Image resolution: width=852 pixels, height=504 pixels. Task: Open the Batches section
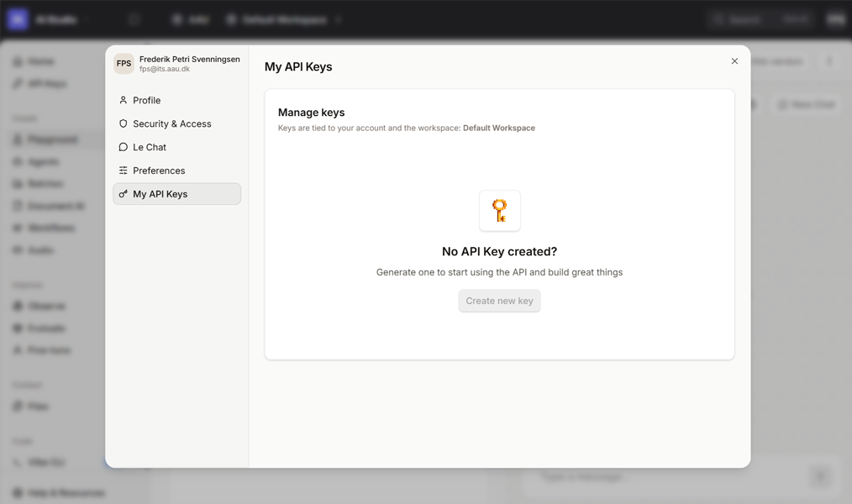pos(39,183)
